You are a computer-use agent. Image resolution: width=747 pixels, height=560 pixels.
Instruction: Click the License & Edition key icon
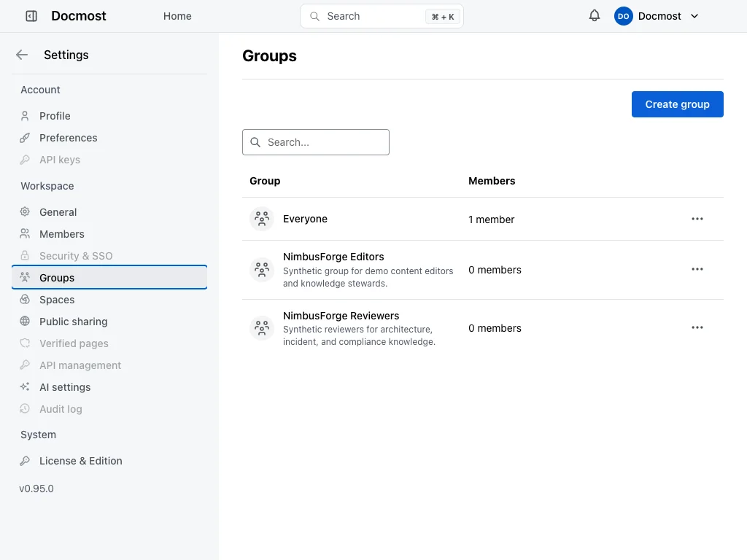click(x=25, y=461)
